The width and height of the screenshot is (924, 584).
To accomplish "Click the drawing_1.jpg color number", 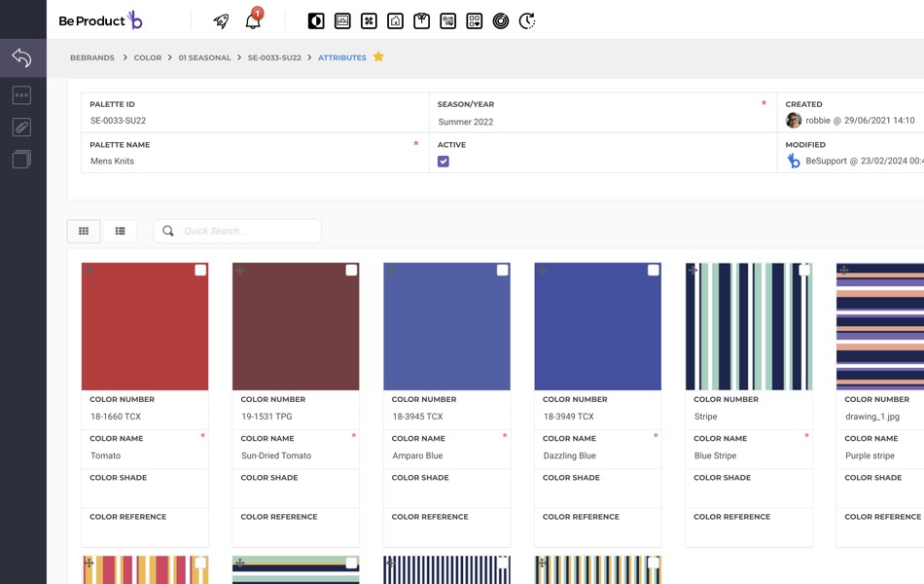I will click(872, 416).
